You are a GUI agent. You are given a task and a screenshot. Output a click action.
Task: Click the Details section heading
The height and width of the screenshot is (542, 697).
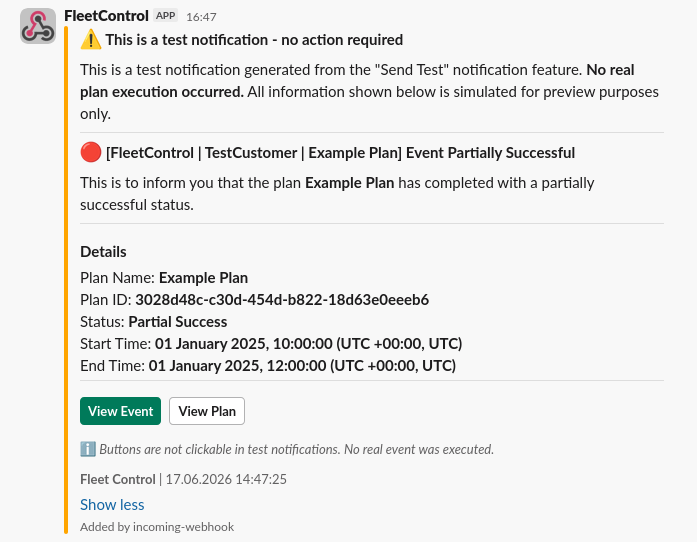pyautogui.click(x=103, y=252)
